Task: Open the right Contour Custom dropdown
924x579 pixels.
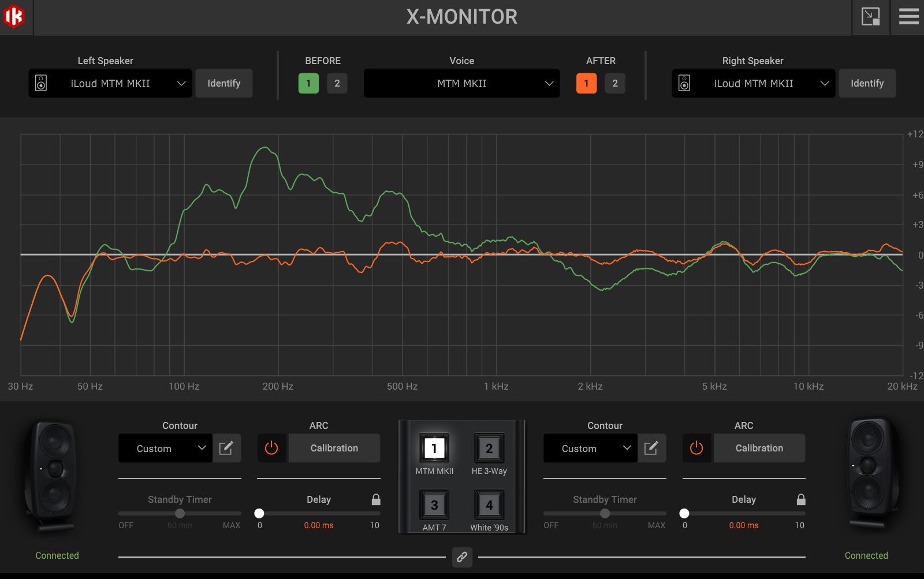Action: click(x=590, y=448)
